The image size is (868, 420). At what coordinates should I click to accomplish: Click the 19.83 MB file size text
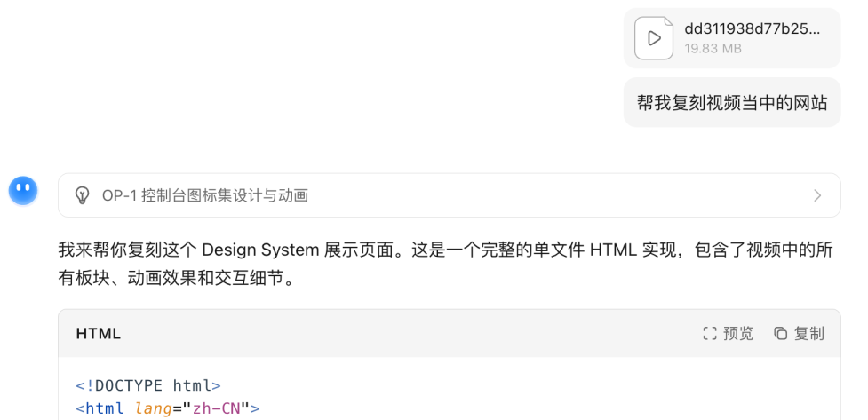(713, 49)
